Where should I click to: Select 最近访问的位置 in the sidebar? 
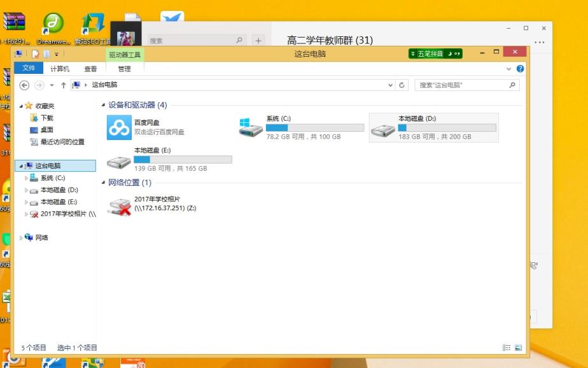click(x=62, y=142)
